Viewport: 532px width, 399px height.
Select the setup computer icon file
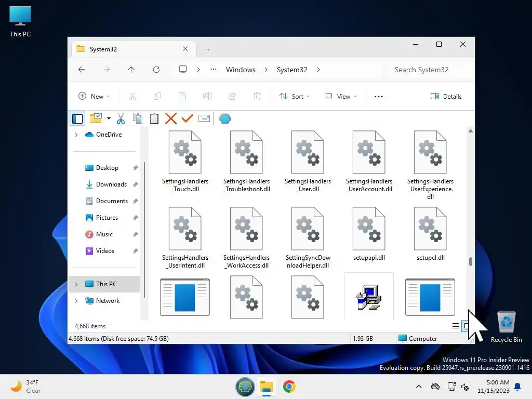tap(369, 297)
